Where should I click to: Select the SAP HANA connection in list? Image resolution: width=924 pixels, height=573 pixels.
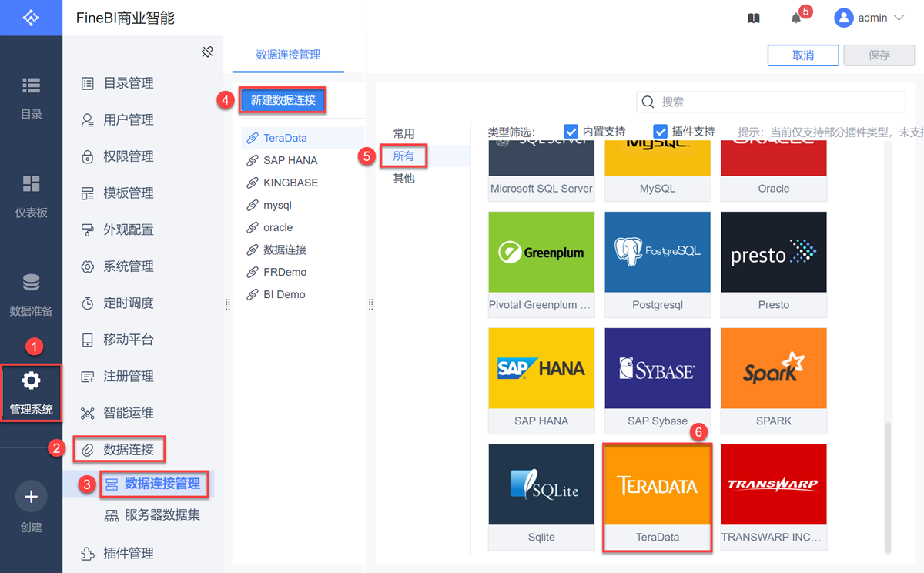tap(302, 160)
